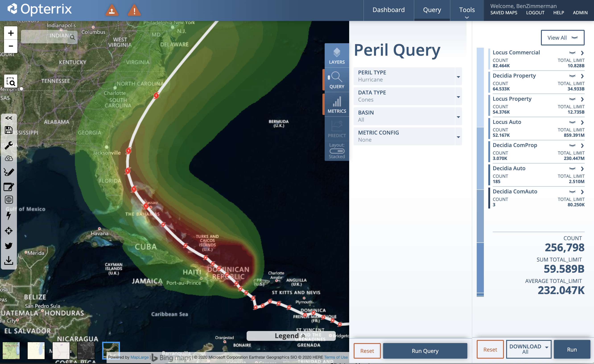Select the dark basemap thumbnail
This screenshot has height=364, width=594.
[x=86, y=350]
